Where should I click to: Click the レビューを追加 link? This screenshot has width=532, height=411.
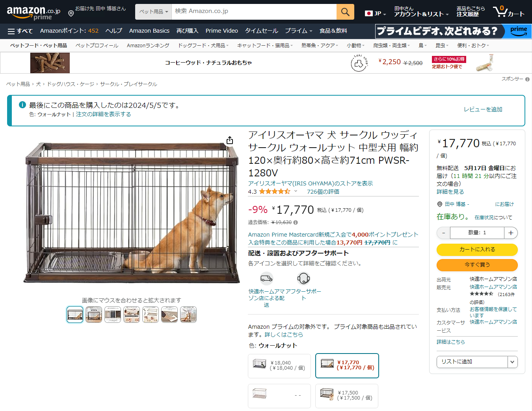(x=483, y=109)
